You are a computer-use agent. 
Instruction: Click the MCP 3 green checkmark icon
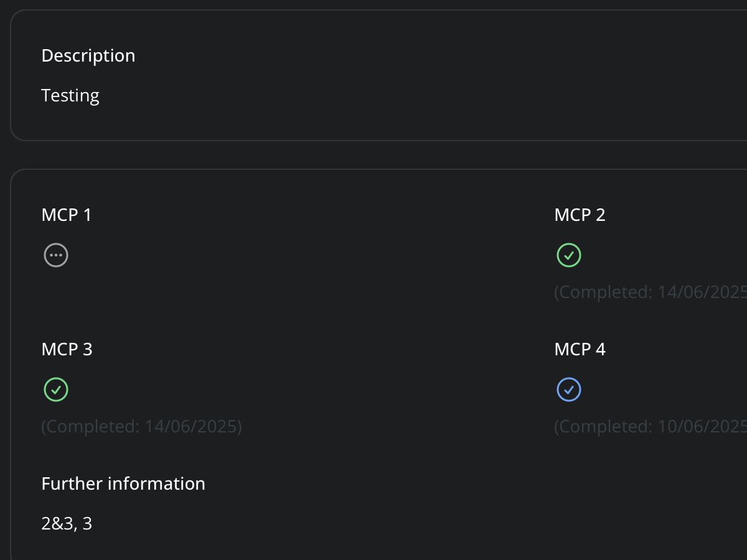[56, 390]
